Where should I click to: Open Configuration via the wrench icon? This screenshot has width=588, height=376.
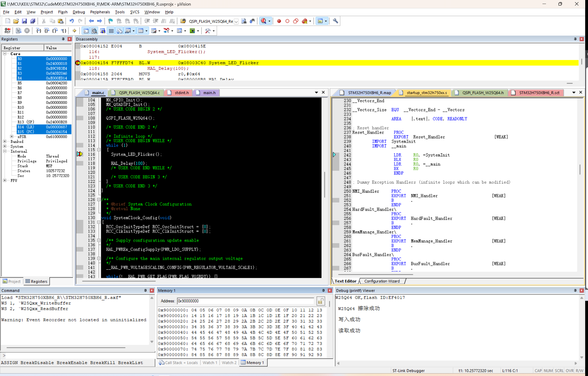tap(335, 21)
